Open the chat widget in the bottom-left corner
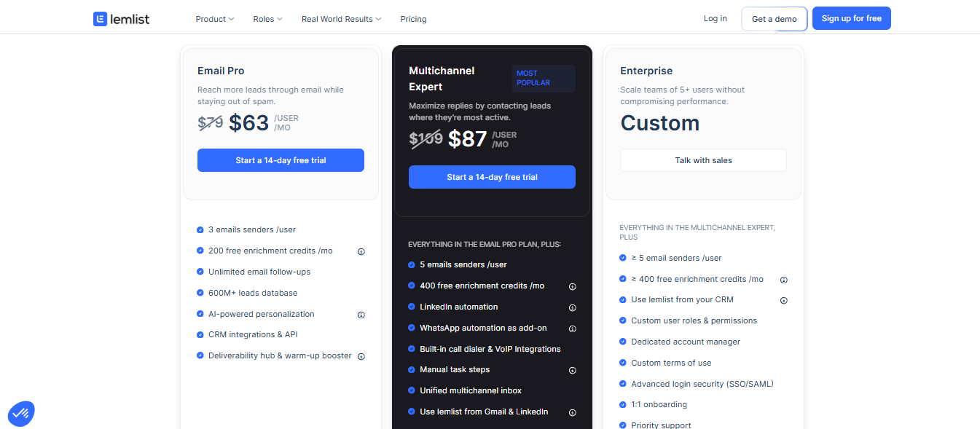Image resolution: width=980 pixels, height=429 pixels. point(20,413)
